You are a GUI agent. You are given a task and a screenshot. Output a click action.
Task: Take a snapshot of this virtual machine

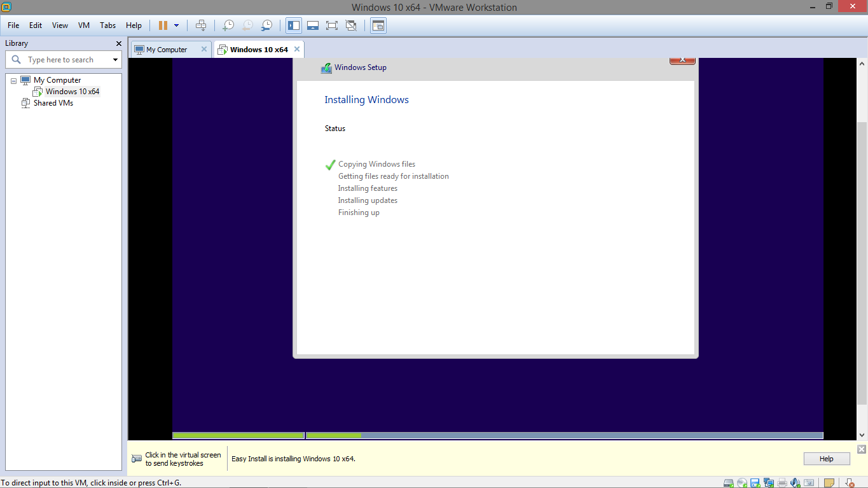tap(228, 25)
